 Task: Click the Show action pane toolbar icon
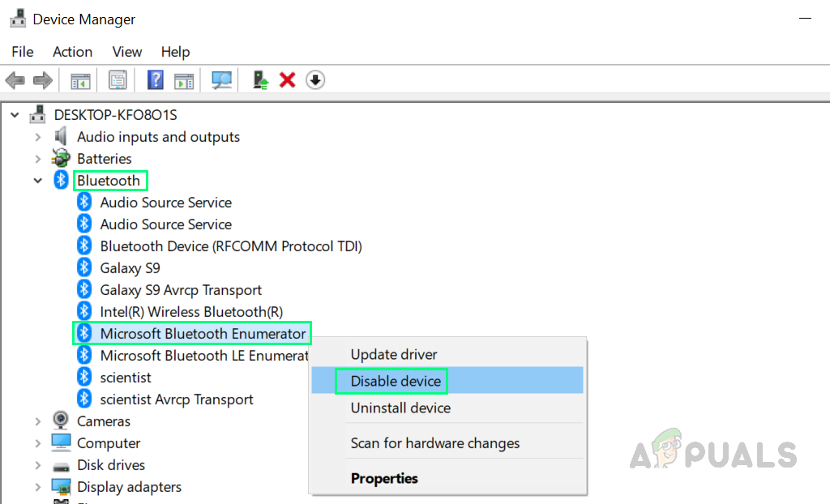click(x=183, y=79)
